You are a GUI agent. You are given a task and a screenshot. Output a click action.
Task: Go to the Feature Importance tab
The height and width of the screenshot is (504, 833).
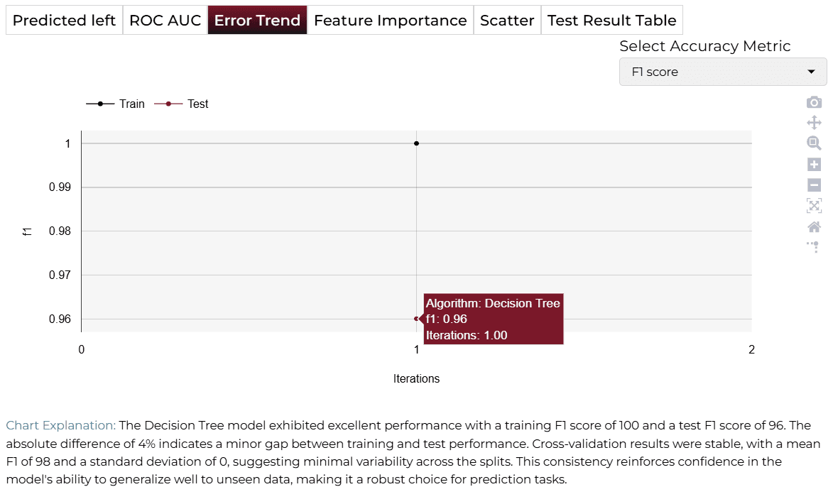pyautogui.click(x=391, y=20)
